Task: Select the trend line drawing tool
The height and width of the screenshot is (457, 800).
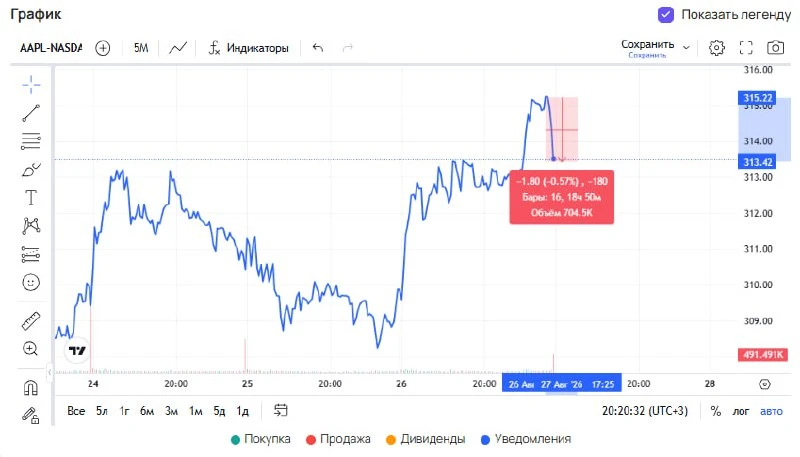Action: [x=31, y=113]
